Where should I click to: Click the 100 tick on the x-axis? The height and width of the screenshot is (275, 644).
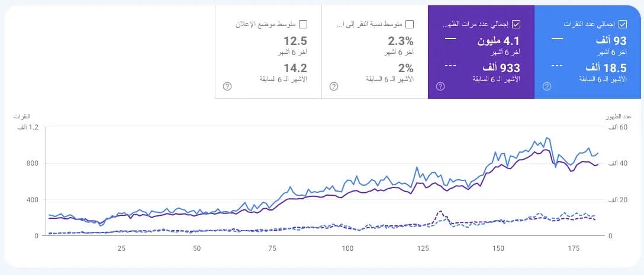(x=347, y=248)
